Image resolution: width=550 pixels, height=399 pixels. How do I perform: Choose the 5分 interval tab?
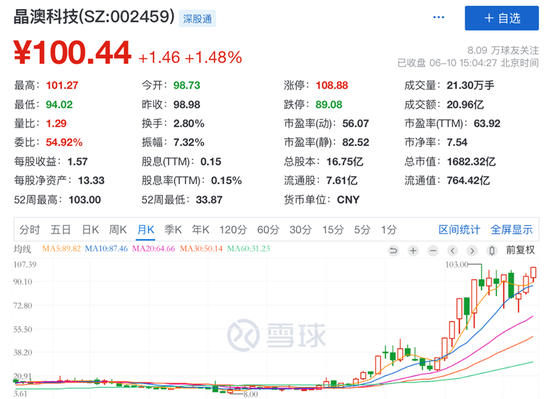click(x=362, y=230)
